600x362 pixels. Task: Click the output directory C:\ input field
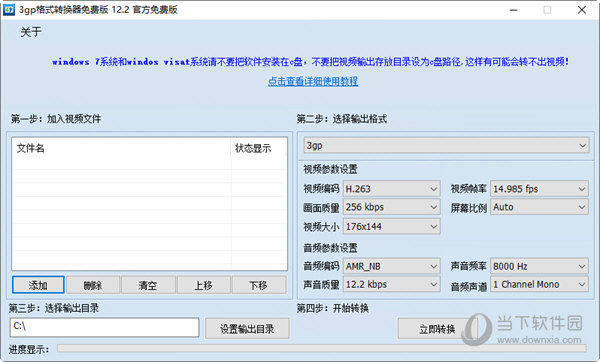click(104, 327)
